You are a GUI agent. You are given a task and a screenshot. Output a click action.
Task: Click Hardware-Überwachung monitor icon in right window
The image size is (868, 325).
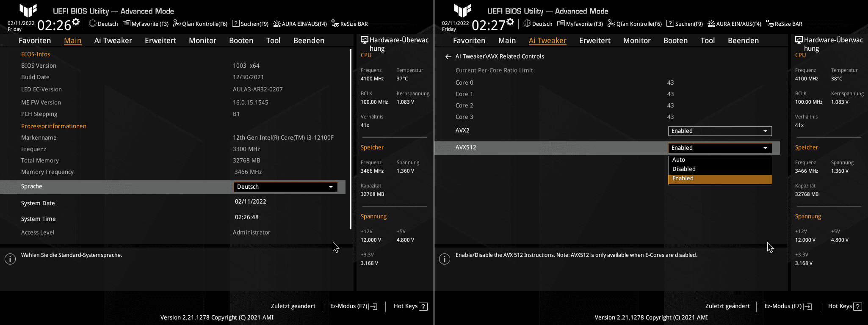click(x=799, y=40)
